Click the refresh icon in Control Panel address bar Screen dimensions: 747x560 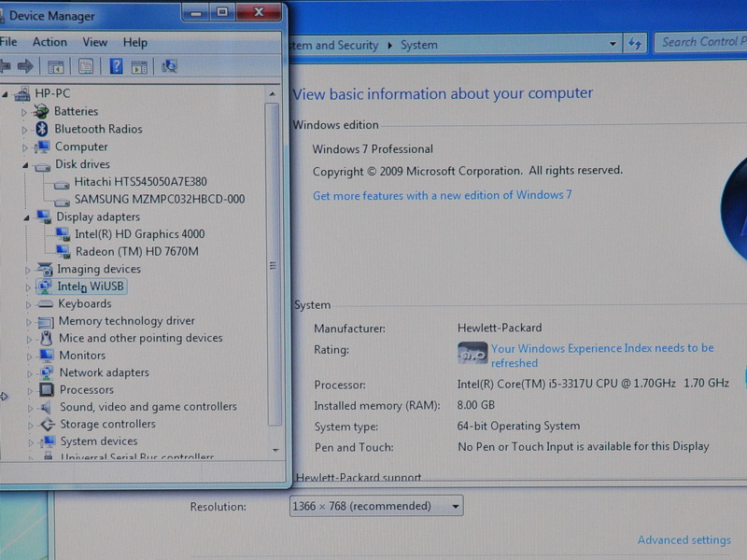(635, 44)
